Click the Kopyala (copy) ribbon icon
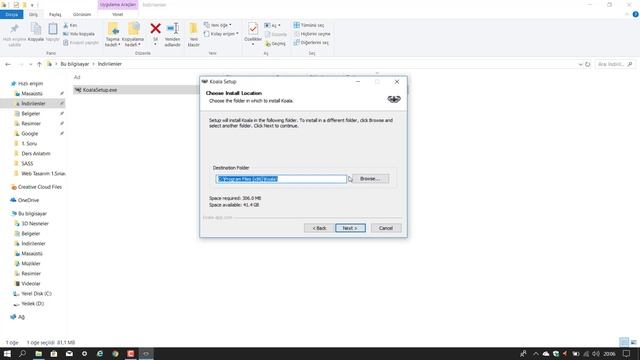This screenshot has height=360, width=640. (x=36, y=32)
